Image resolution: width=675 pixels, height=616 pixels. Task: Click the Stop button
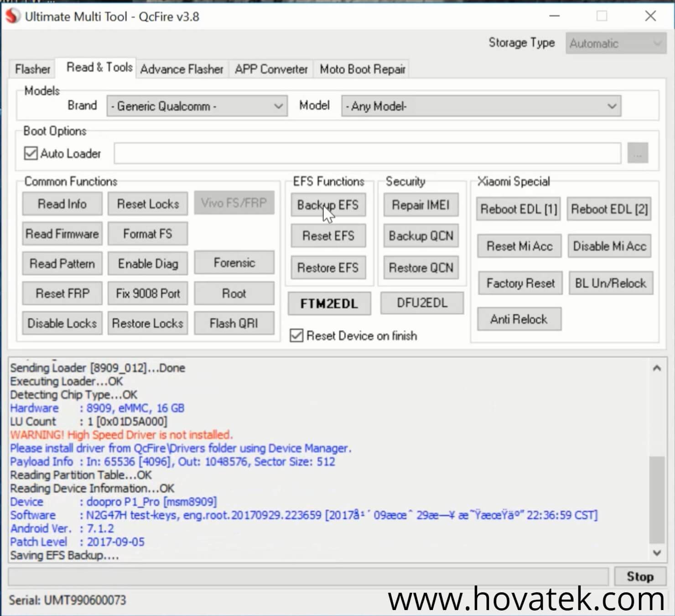click(x=640, y=577)
